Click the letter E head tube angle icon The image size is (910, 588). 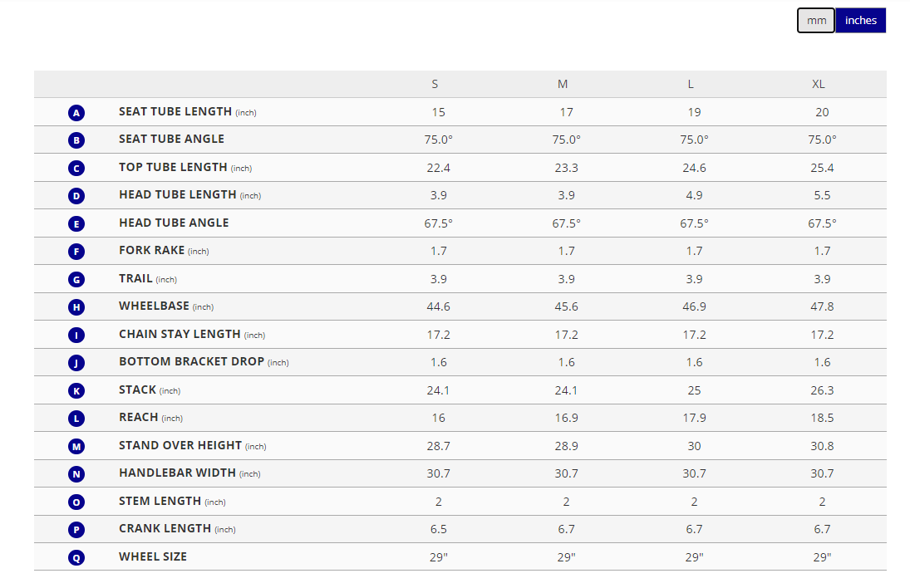(76, 223)
